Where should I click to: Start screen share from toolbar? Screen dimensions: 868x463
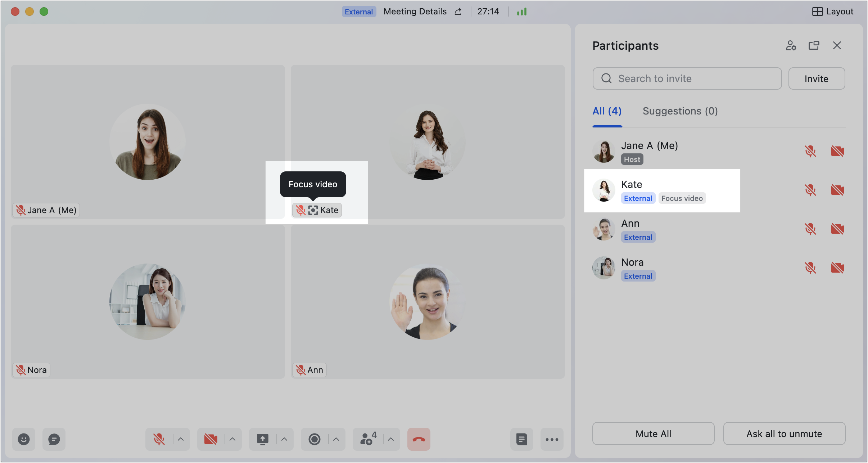[263, 439]
